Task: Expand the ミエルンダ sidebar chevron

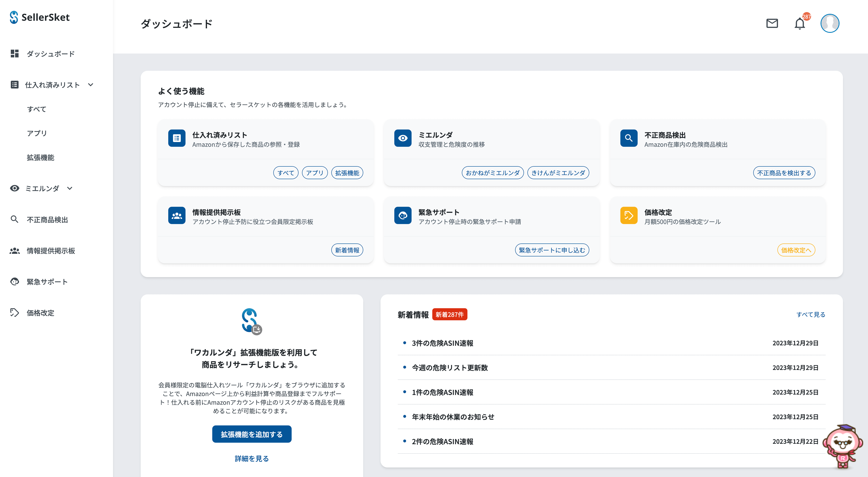Action: coord(70,188)
